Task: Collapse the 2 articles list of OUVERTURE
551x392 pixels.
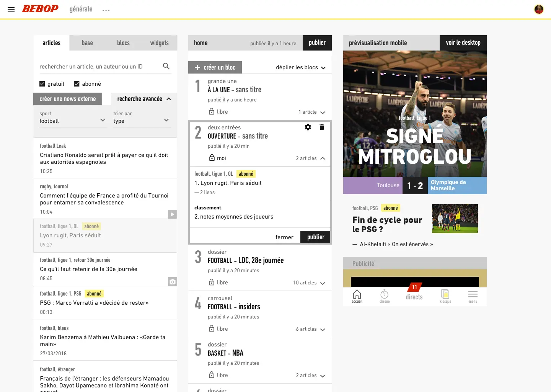Action: (x=311, y=158)
